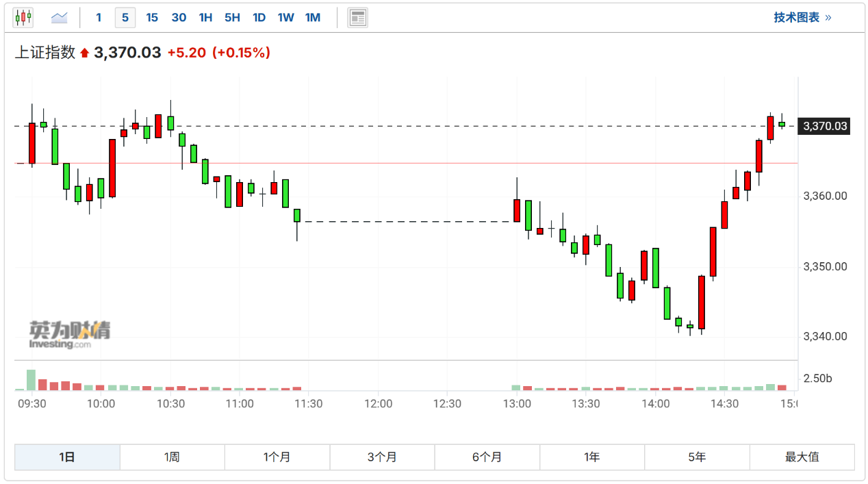The height and width of the screenshot is (484, 868).
Task: Click the 3,360.00 price axis label
Action: click(825, 196)
